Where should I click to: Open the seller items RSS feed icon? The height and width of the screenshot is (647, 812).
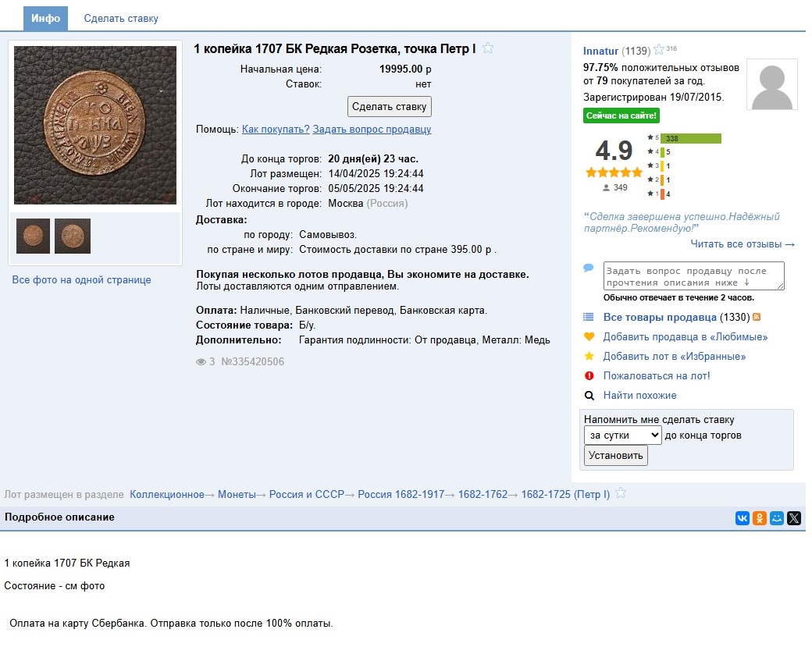(756, 317)
